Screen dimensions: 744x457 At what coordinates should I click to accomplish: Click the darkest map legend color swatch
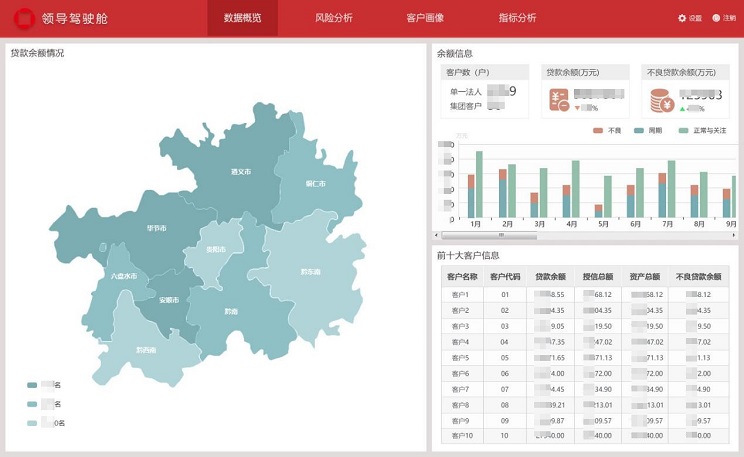(x=32, y=385)
